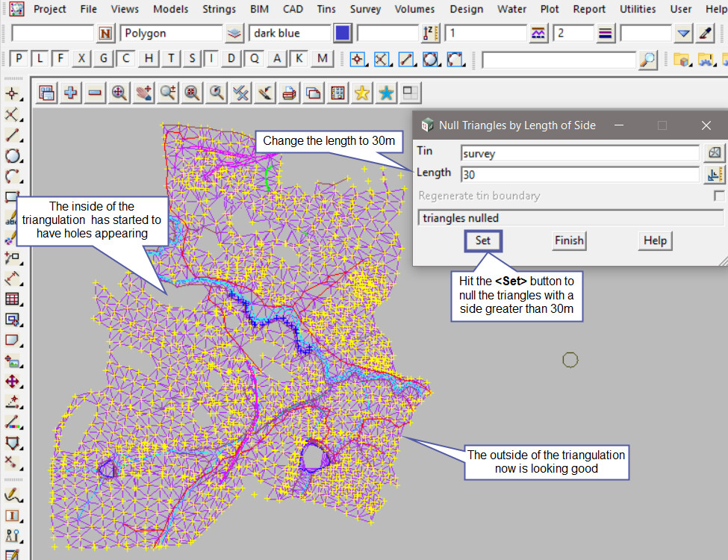The image size is (728, 560).
Task: Select the circle tool in left toolbar
Action: [13, 156]
